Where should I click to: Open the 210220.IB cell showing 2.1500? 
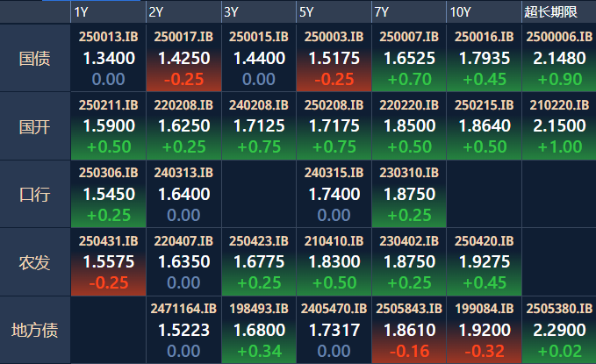point(559,126)
